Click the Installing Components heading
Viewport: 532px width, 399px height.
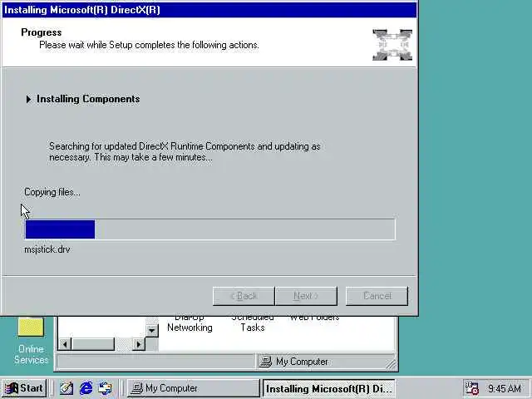tap(88, 99)
